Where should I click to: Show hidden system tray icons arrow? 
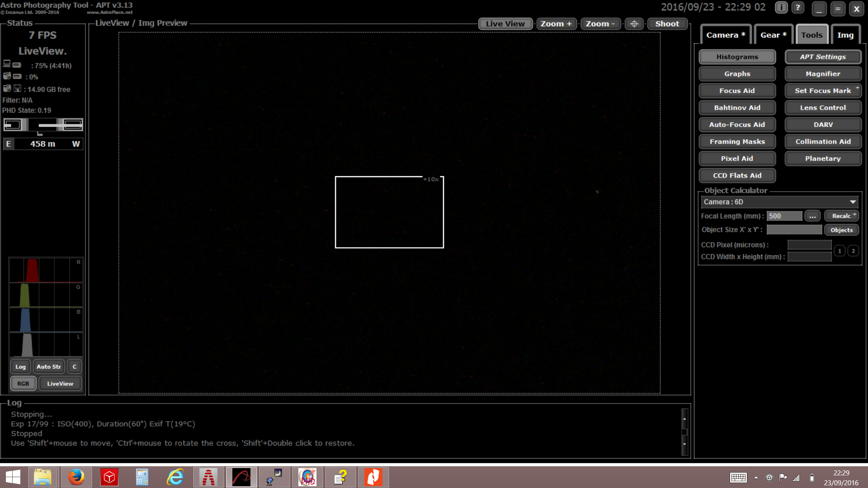point(756,478)
